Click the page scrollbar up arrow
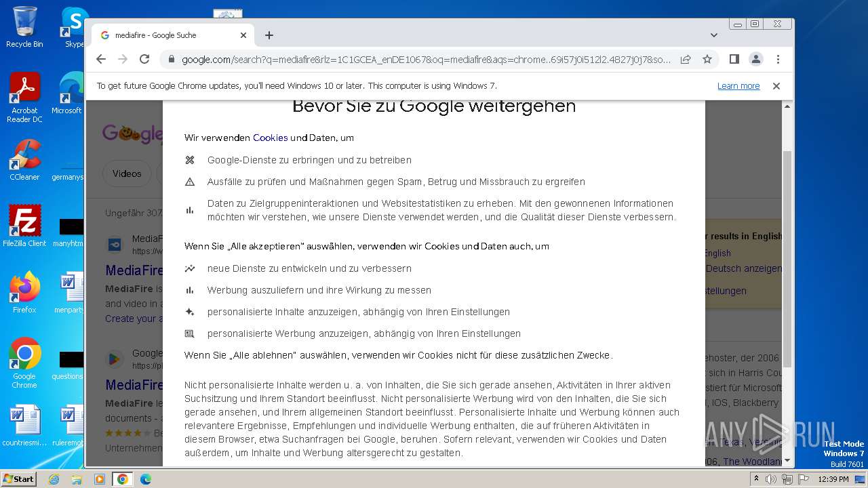The width and height of the screenshot is (868, 488). point(787,107)
